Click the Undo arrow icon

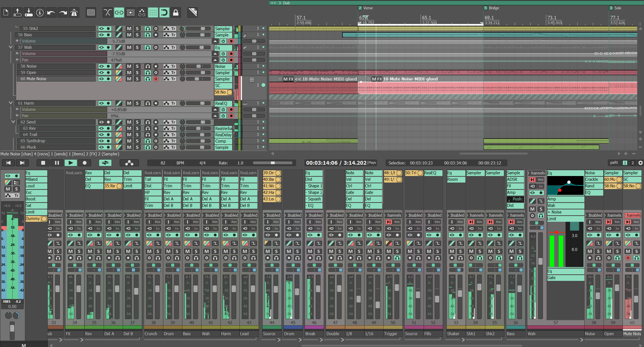51,13
